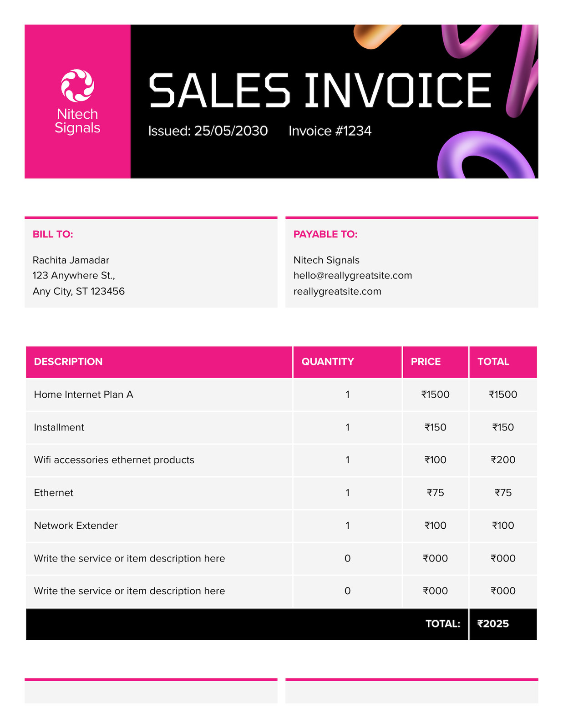This screenshot has width=563, height=728.
Task: Click the Installment item description cell
Action: [159, 427]
